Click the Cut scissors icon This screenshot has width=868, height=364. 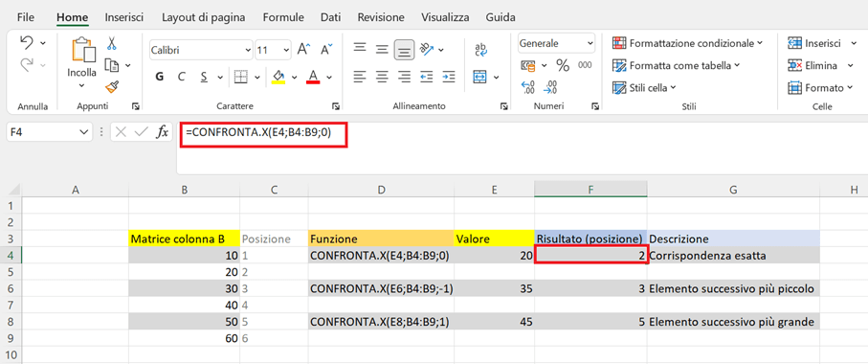click(112, 43)
